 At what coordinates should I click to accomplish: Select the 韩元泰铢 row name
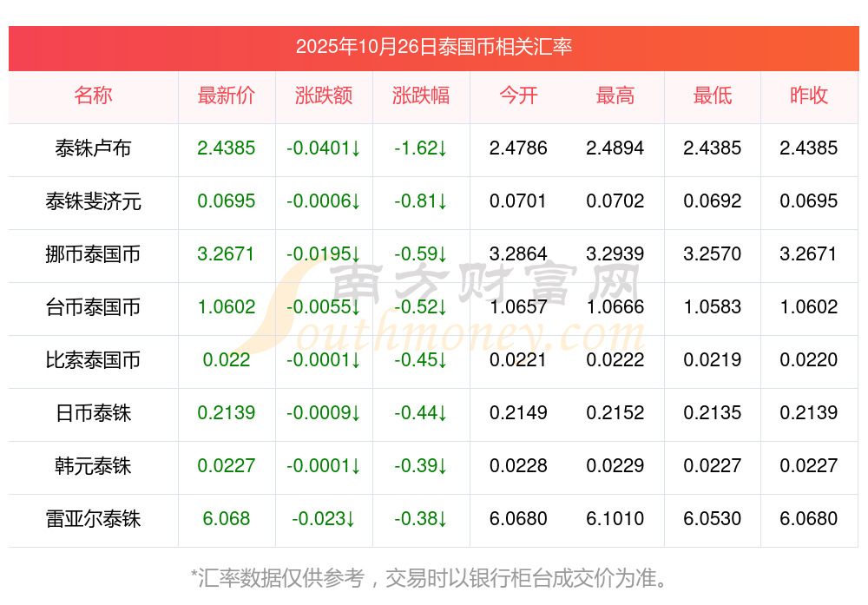(x=93, y=466)
